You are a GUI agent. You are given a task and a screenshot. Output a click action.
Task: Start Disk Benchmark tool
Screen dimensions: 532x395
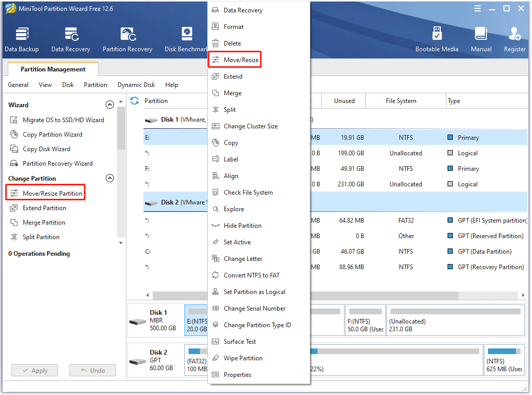(186, 39)
